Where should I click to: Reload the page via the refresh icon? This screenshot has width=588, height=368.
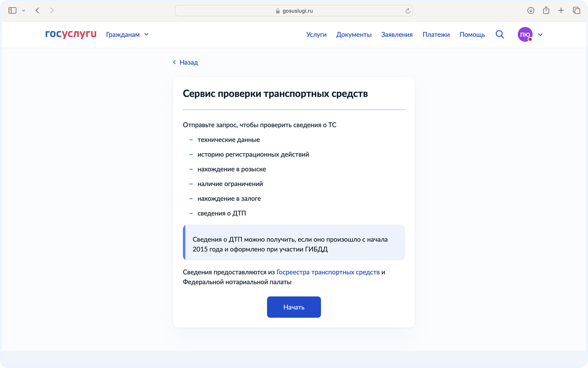pos(407,11)
